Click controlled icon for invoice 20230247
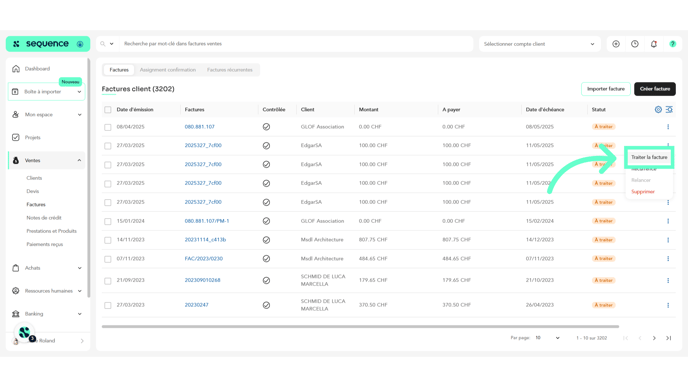Image resolution: width=688 pixels, height=387 pixels. pyautogui.click(x=266, y=305)
